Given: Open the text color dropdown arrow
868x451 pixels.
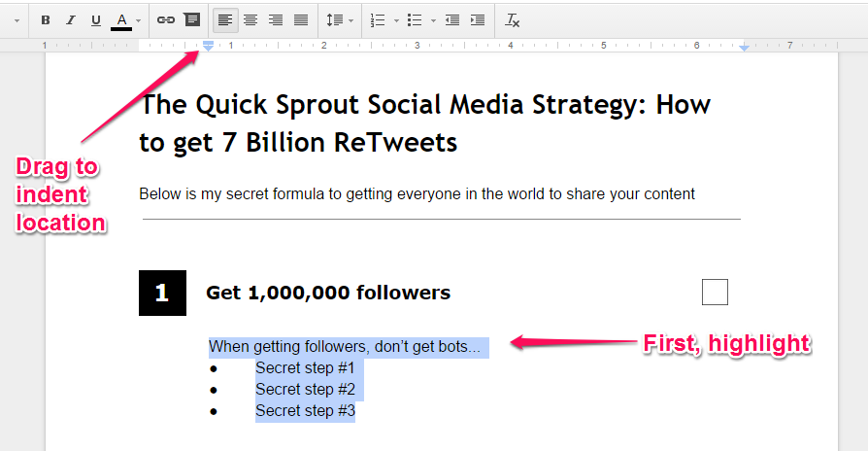Looking at the screenshot, I should pyautogui.click(x=139, y=21).
